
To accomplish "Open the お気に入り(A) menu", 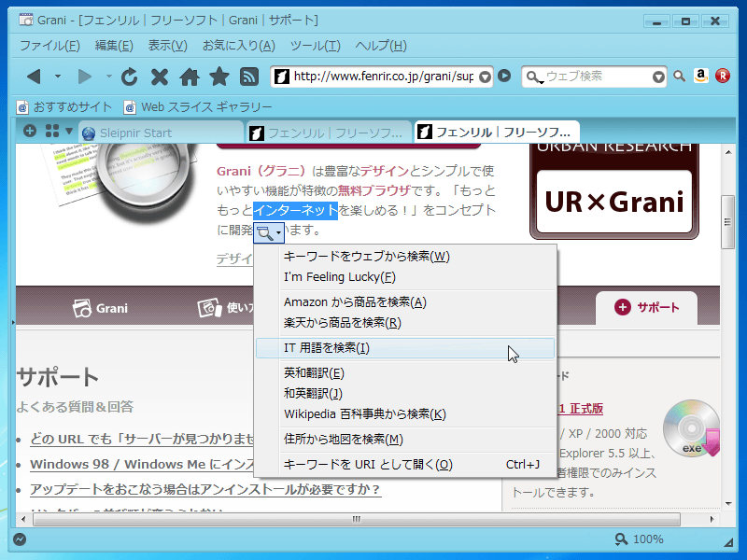I will (x=239, y=46).
